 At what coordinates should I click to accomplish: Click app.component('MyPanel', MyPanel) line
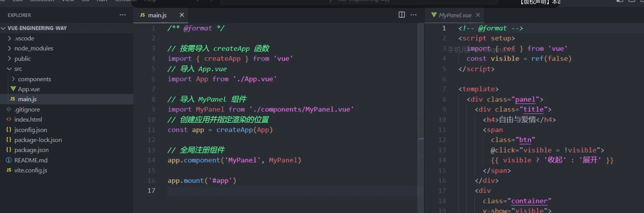coord(234,160)
